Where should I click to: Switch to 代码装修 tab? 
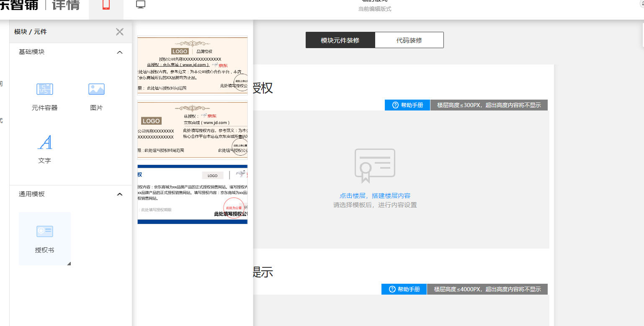[x=409, y=40]
